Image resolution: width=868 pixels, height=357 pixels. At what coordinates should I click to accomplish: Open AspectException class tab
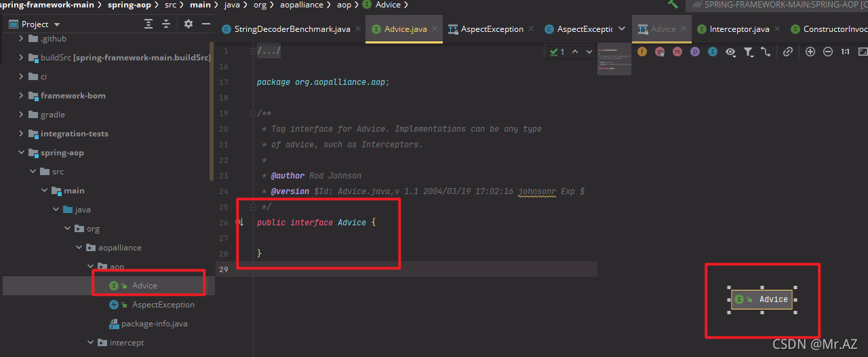pos(578,29)
